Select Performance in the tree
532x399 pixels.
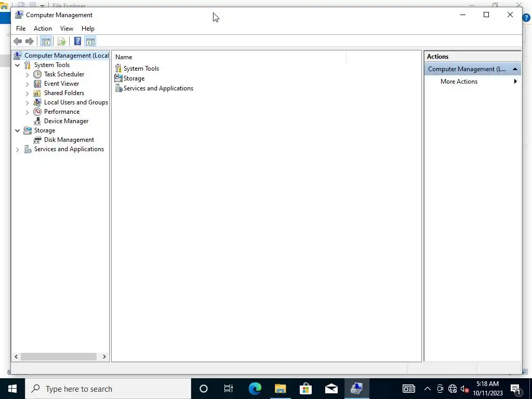click(x=62, y=112)
